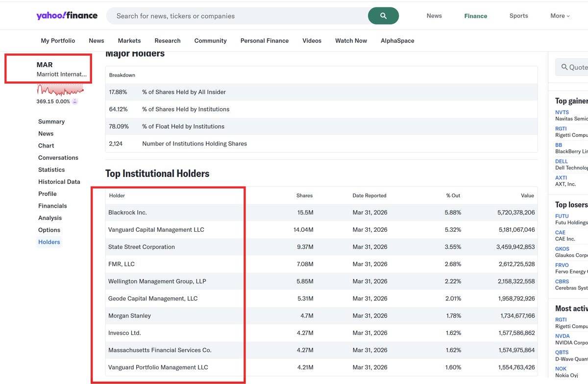Click Massachusetts Financial Services Co. name
The height and width of the screenshot is (384, 588).
click(160, 350)
